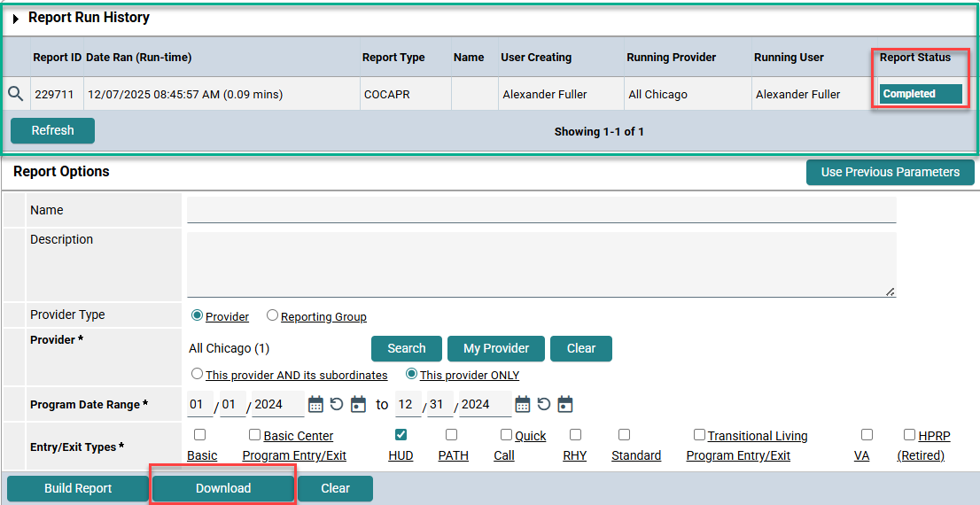Reset the start date with the undo arrow
The width and height of the screenshot is (980, 505).
[x=337, y=404]
